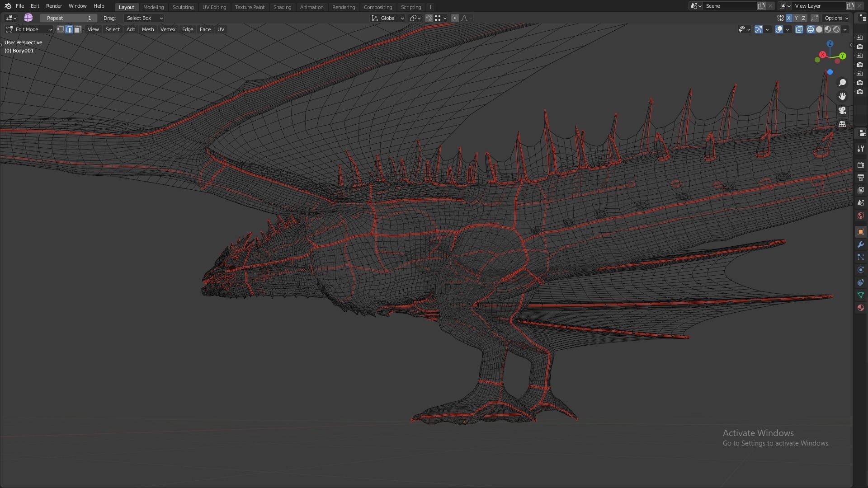
Task: Switch to material preview shading
Action: coord(828,29)
